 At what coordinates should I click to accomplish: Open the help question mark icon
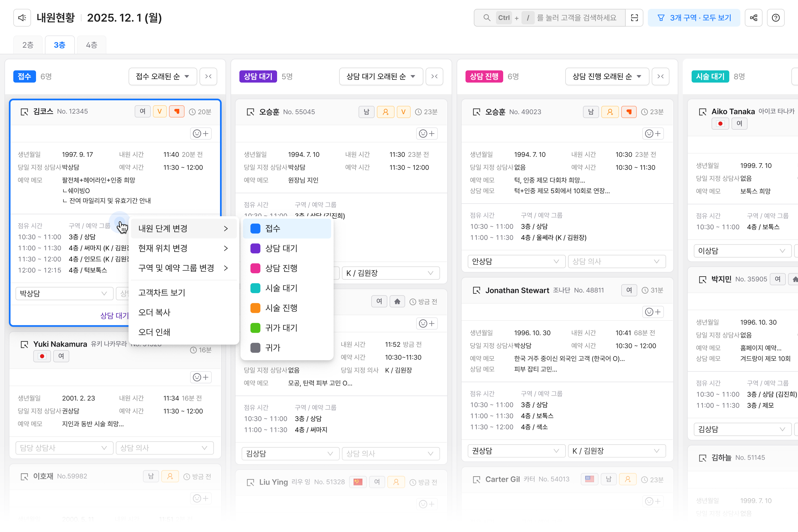click(x=776, y=18)
